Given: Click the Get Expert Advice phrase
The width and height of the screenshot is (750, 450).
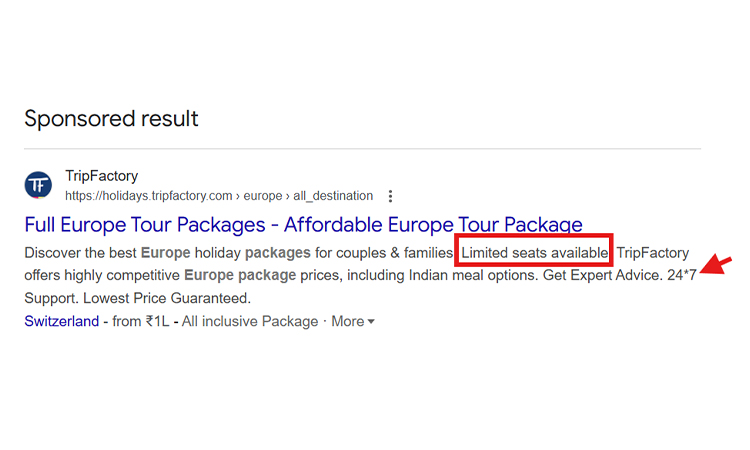Looking at the screenshot, I should (602, 275).
